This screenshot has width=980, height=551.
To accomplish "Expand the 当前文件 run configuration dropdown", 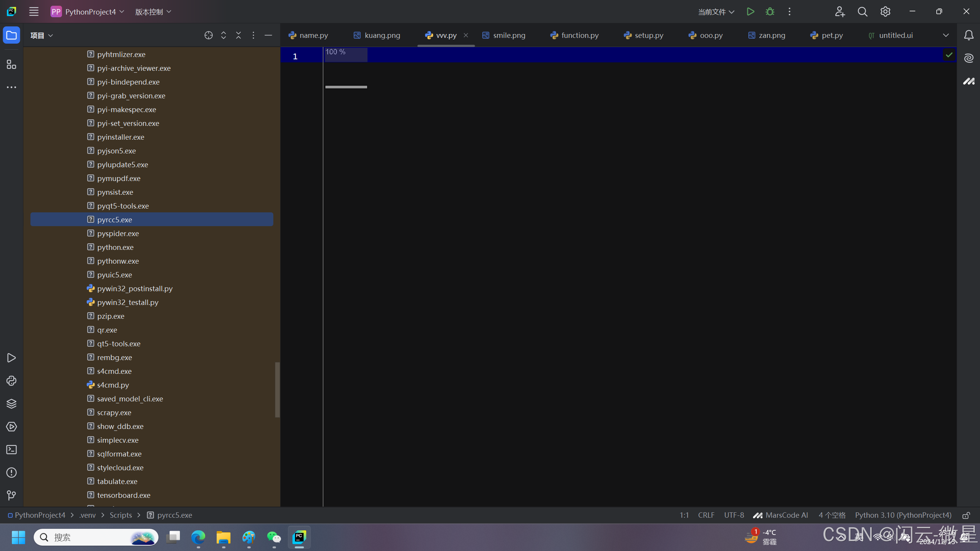I will point(716,12).
